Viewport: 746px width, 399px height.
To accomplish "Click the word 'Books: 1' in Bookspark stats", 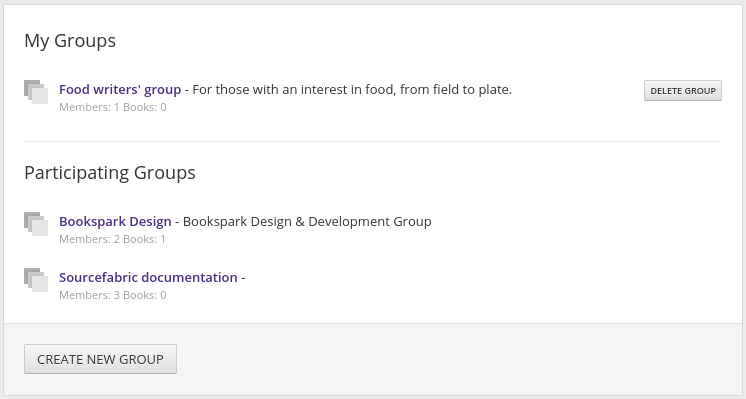I will coord(145,239).
